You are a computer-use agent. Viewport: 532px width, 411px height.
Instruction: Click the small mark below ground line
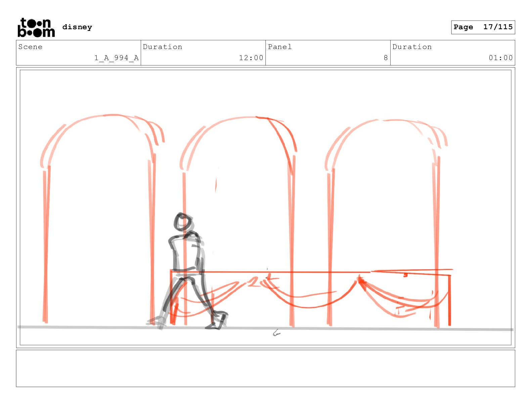tap(276, 333)
